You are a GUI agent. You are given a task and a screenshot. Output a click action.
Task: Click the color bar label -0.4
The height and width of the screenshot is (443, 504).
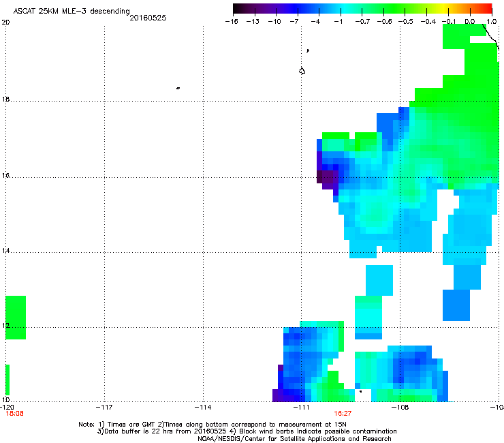[x=428, y=22]
